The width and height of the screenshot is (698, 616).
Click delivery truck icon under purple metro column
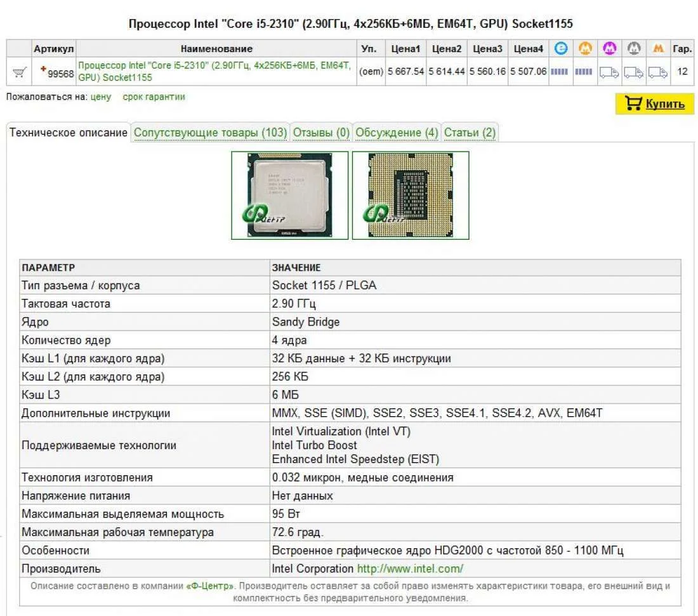click(x=609, y=72)
